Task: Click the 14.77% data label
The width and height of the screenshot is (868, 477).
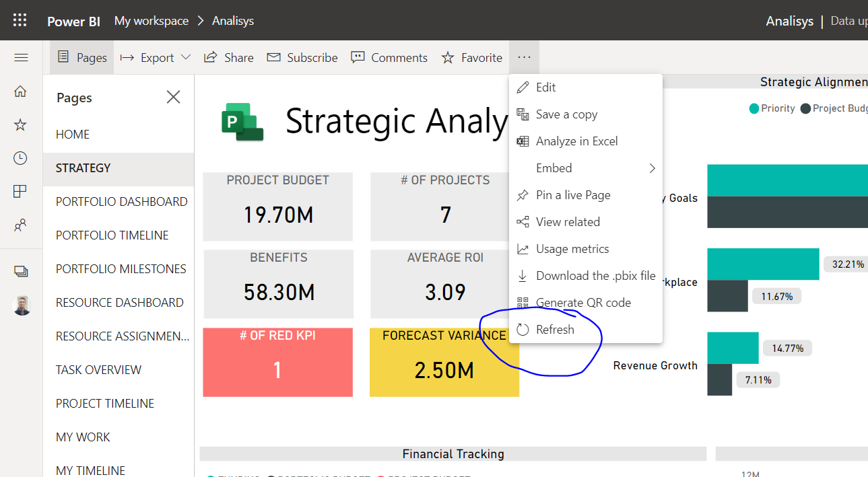Action: [x=787, y=348]
